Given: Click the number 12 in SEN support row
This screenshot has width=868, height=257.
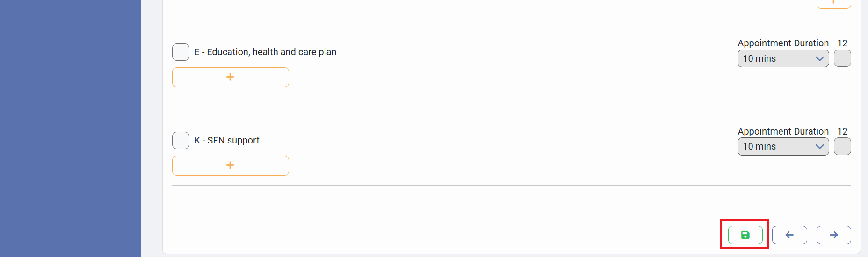Looking at the screenshot, I should pyautogui.click(x=842, y=131).
